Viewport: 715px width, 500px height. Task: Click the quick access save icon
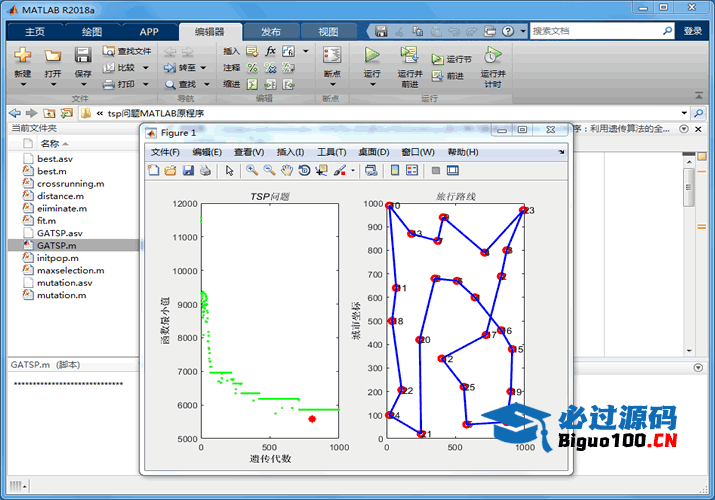(381, 31)
